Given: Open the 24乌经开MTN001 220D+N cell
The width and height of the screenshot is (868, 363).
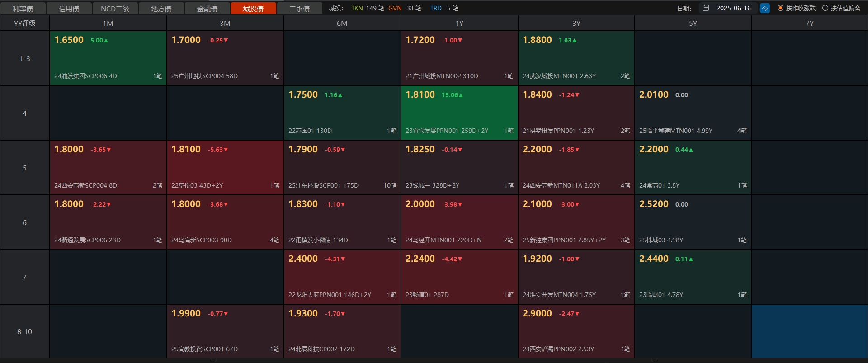Looking at the screenshot, I should 459,222.
